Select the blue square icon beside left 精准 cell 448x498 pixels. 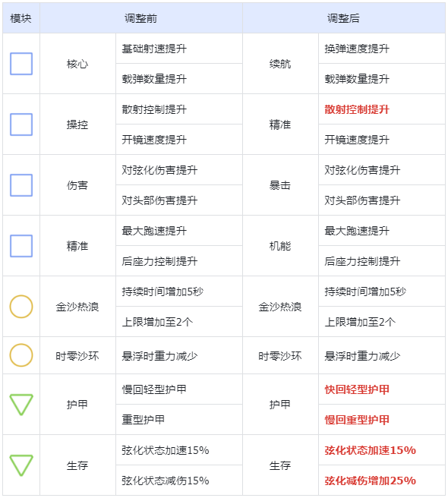coord(21,246)
